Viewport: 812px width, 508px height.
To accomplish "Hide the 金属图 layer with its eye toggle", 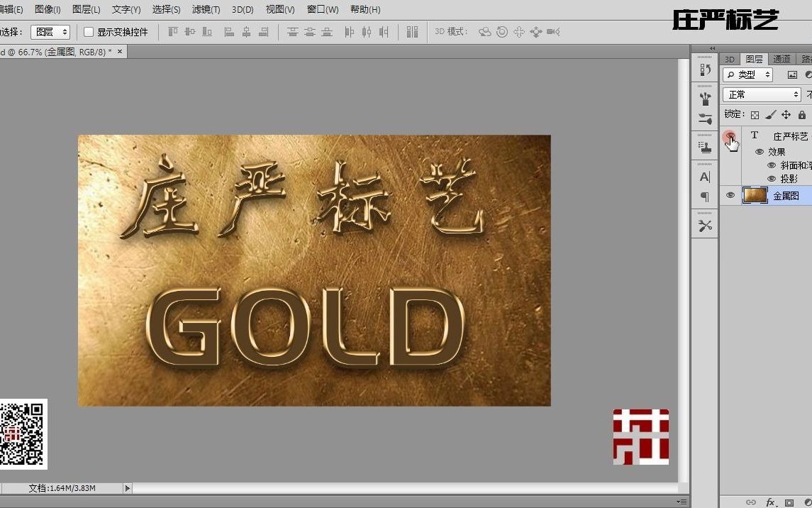I will 730,195.
